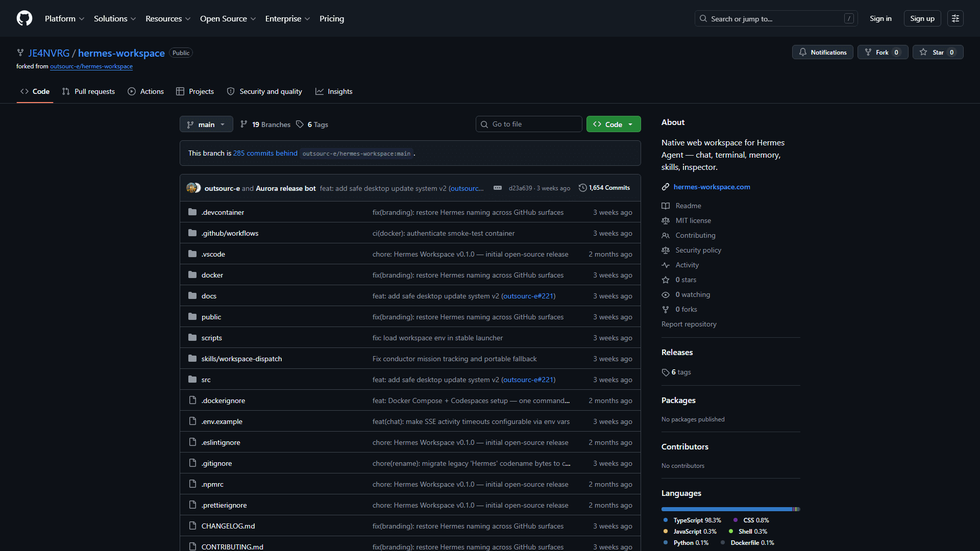Image resolution: width=980 pixels, height=551 pixels.
Task: Open the 6 tags releases link
Action: [676, 372]
